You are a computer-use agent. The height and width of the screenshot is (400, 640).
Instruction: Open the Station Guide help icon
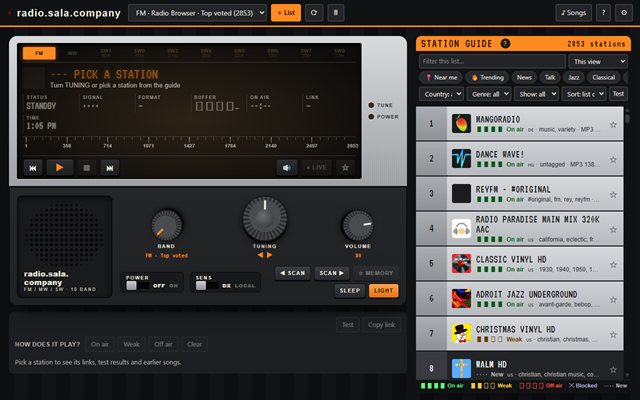(x=505, y=44)
